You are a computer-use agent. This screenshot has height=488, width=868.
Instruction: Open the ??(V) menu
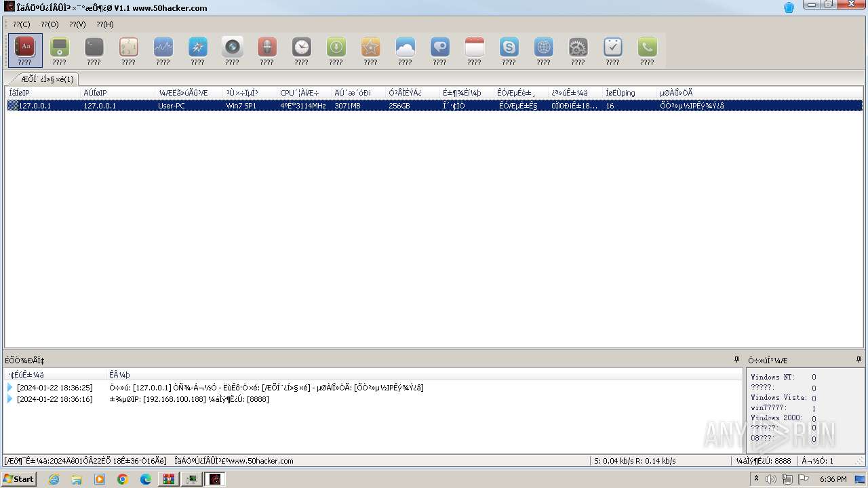[77, 24]
